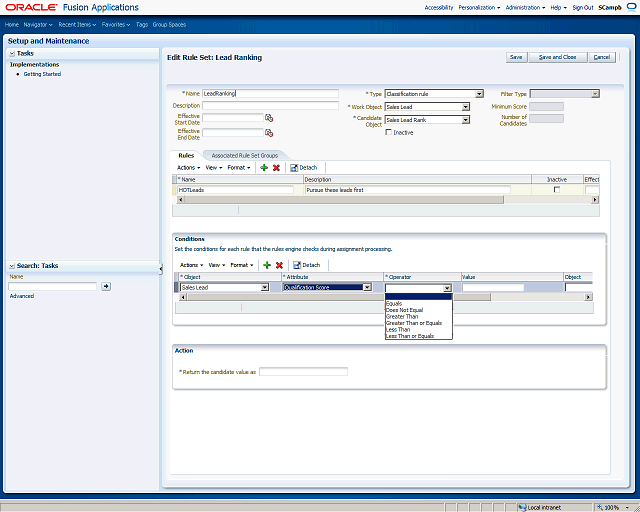The width and height of the screenshot is (640, 512).
Task: Delete the selected rule with red X in Rules toolbar
Action: tap(276, 168)
